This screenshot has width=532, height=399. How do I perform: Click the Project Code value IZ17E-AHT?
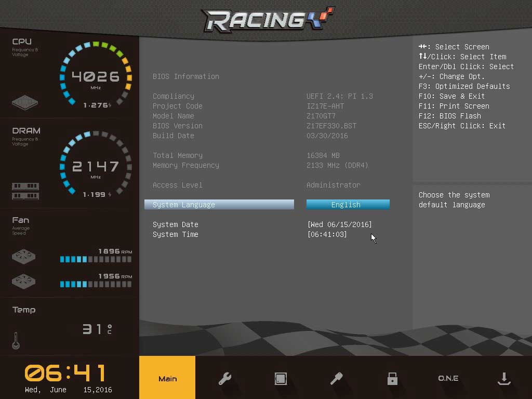325,106
